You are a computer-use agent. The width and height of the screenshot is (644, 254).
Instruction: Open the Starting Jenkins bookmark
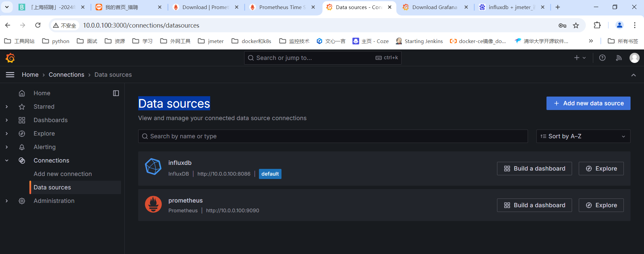419,41
